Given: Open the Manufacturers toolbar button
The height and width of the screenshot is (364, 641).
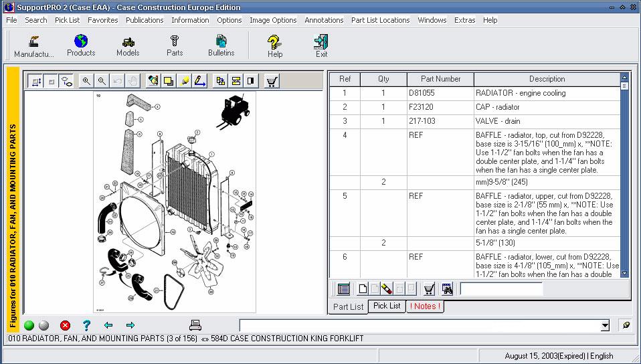Looking at the screenshot, I should tap(33, 45).
